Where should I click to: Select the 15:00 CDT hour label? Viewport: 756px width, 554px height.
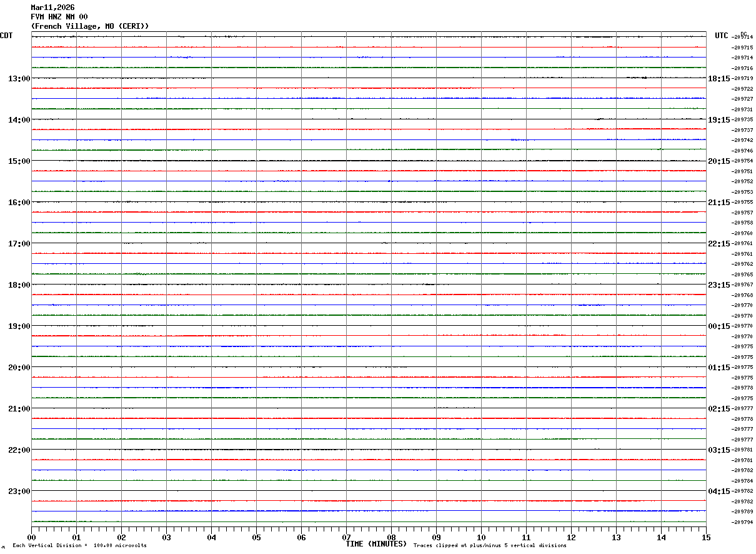[19, 161]
